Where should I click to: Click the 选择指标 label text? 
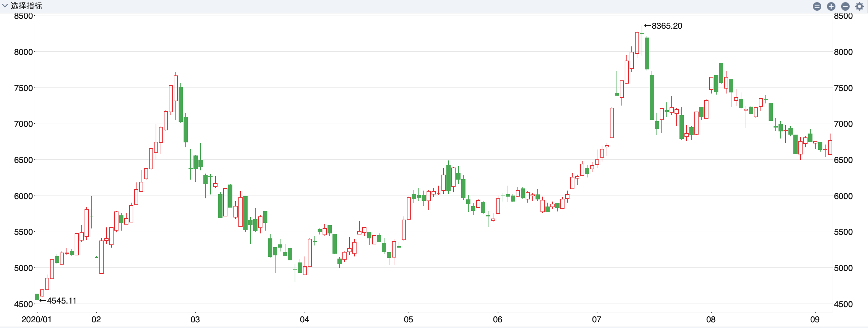[26, 6]
